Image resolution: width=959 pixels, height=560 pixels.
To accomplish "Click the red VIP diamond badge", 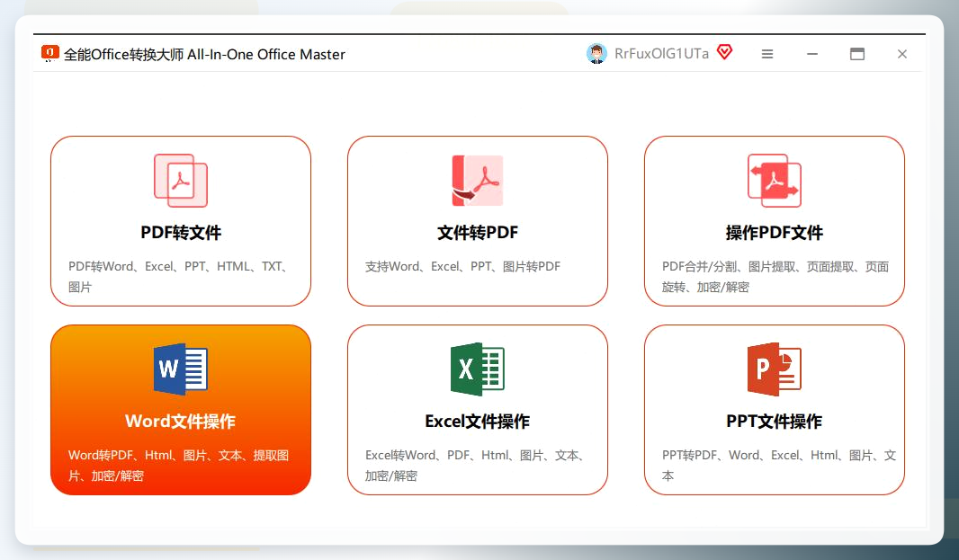I will (725, 52).
